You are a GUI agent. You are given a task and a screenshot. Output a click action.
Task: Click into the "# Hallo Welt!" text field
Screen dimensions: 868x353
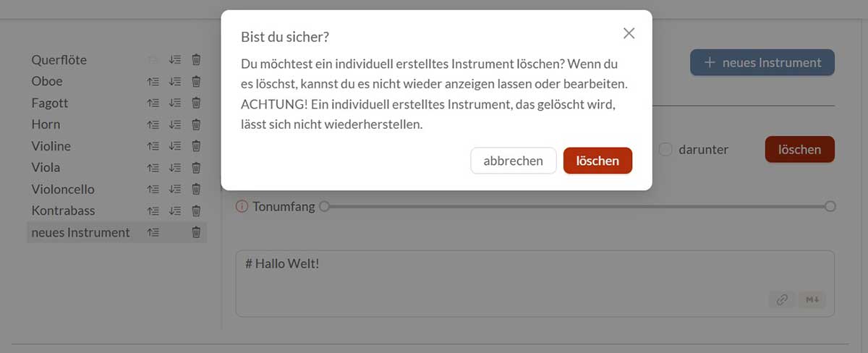506,278
